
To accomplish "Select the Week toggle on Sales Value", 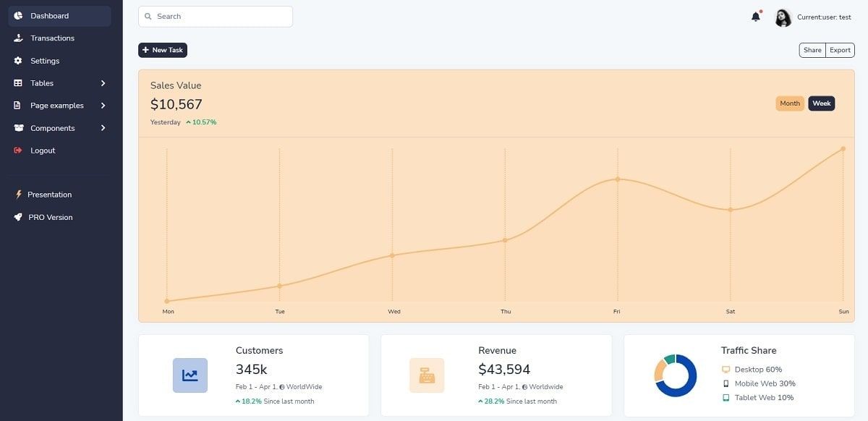I will (821, 103).
